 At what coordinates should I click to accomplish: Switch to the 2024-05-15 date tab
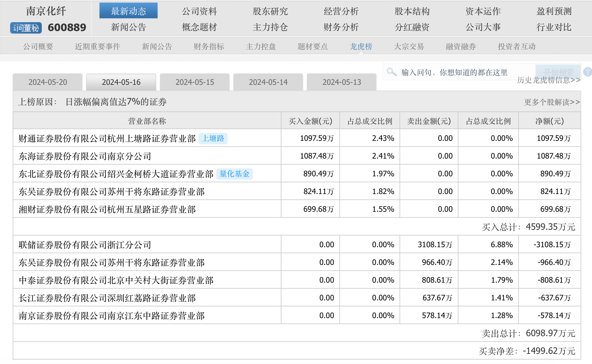(x=195, y=82)
